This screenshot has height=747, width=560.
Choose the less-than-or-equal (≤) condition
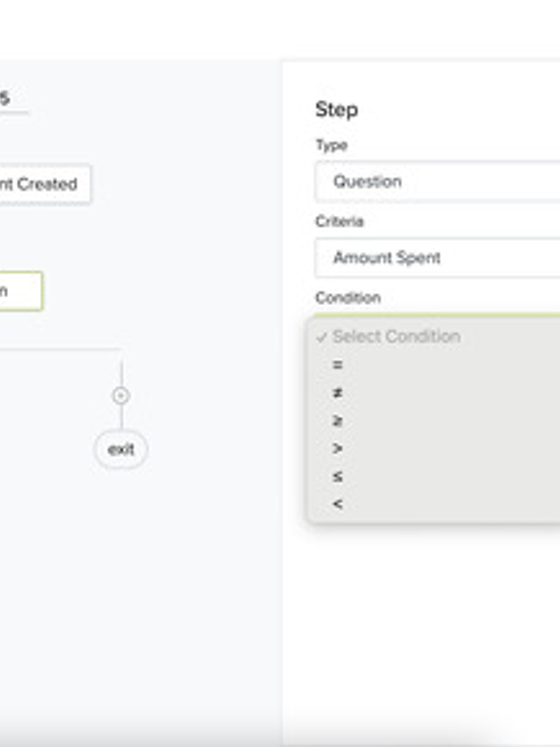click(338, 476)
